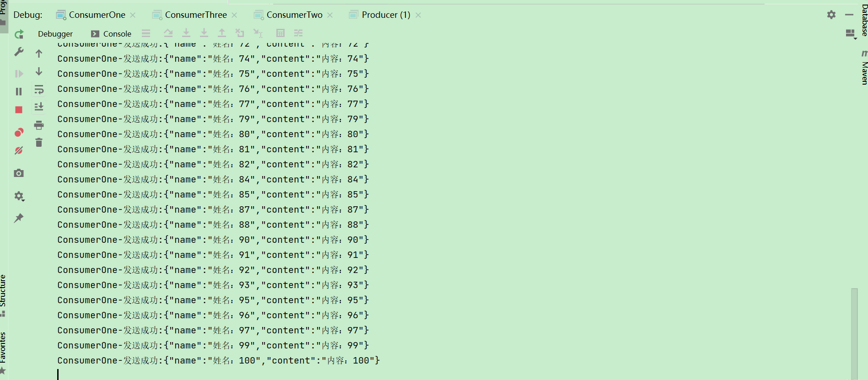This screenshot has width=868, height=380.
Task: Mute breakpoints with the crossed-out circle icon
Action: pyautogui.click(x=19, y=150)
